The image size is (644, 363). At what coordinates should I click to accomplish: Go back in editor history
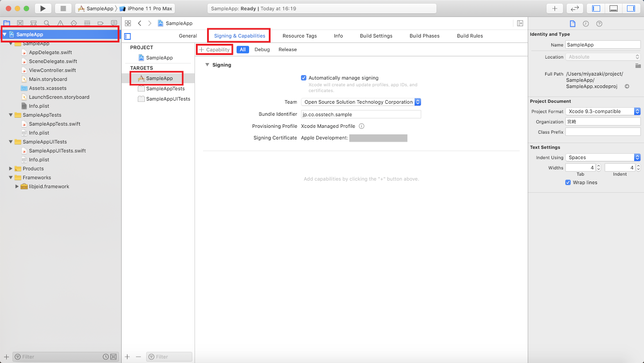tap(140, 23)
